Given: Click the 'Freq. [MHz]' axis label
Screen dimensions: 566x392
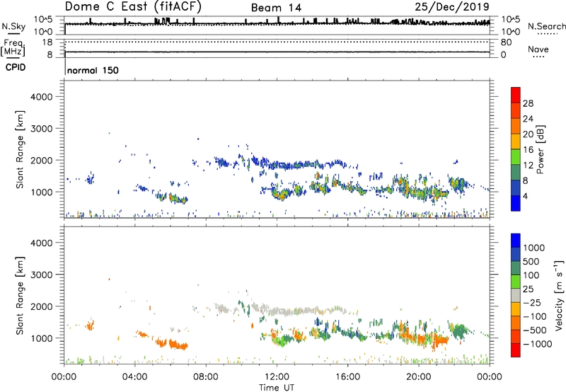Looking at the screenshot, I should tap(13, 48).
